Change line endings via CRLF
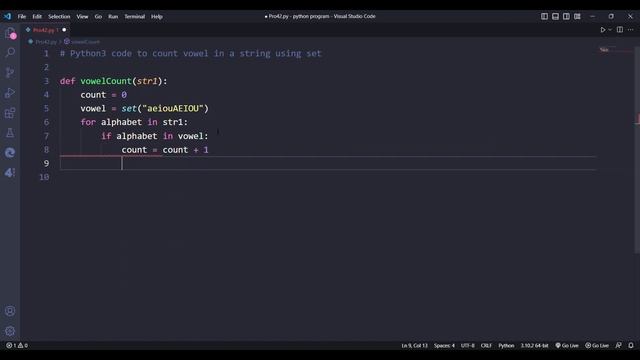640x360 pixels. 486,345
